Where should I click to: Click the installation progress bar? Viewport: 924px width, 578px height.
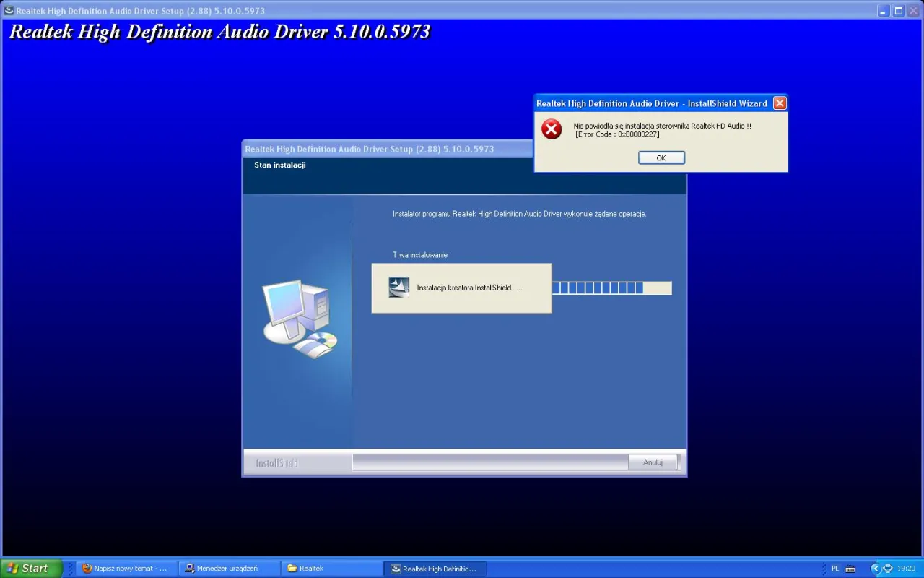pos(611,288)
